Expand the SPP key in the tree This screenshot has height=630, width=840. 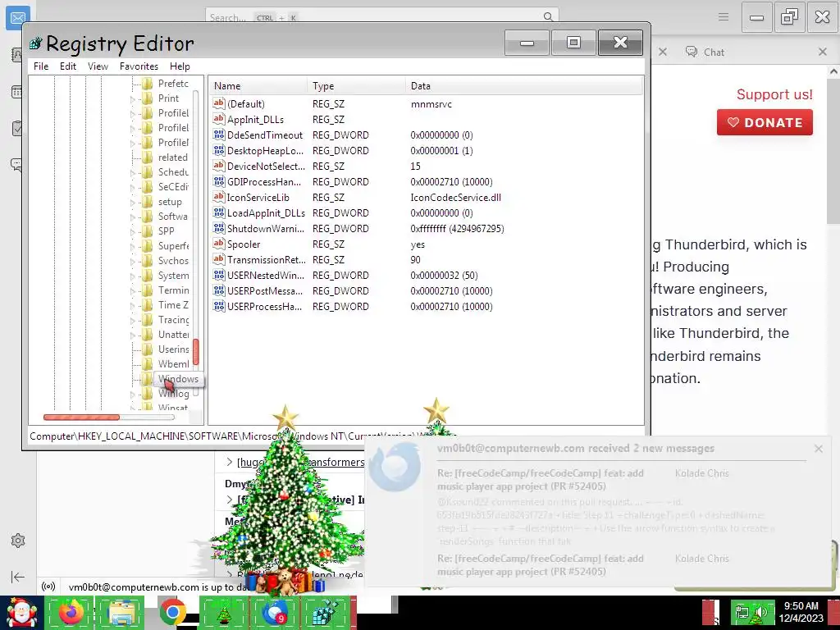(133, 232)
